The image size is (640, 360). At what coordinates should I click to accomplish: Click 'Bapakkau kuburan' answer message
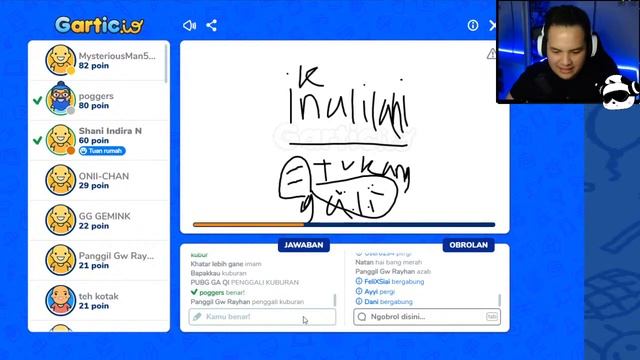pos(218,273)
